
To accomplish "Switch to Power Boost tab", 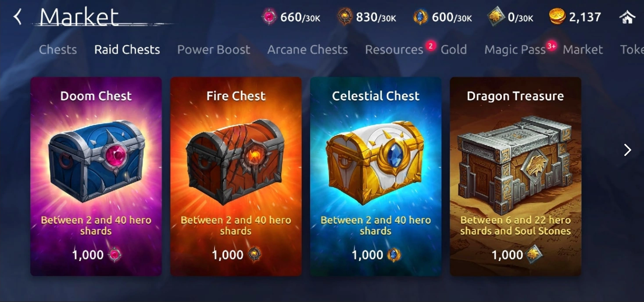I will (x=214, y=50).
